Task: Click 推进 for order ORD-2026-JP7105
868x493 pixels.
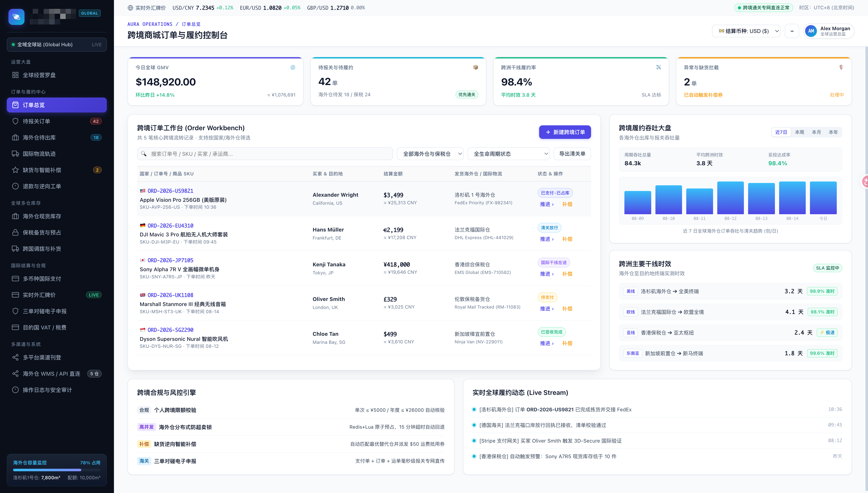Action: pyautogui.click(x=547, y=274)
